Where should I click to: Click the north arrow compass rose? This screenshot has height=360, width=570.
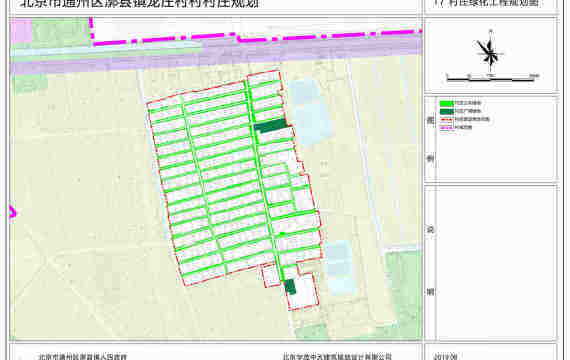tap(490, 52)
